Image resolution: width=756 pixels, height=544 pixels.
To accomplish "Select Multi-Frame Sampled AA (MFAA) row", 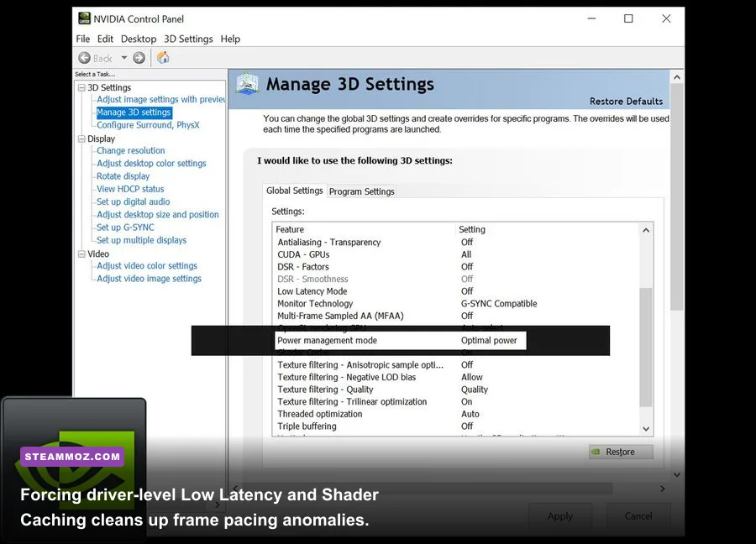I will [455, 316].
